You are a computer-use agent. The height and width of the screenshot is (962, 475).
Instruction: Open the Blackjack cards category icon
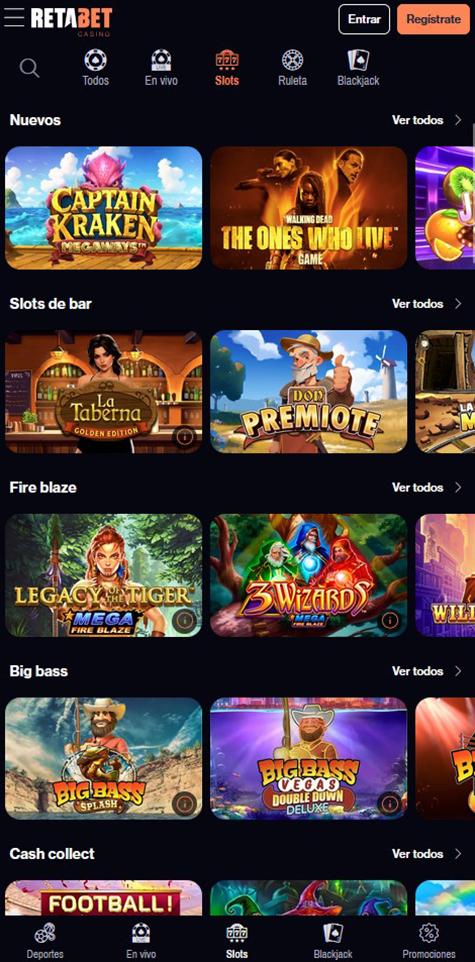click(x=358, y=60)
